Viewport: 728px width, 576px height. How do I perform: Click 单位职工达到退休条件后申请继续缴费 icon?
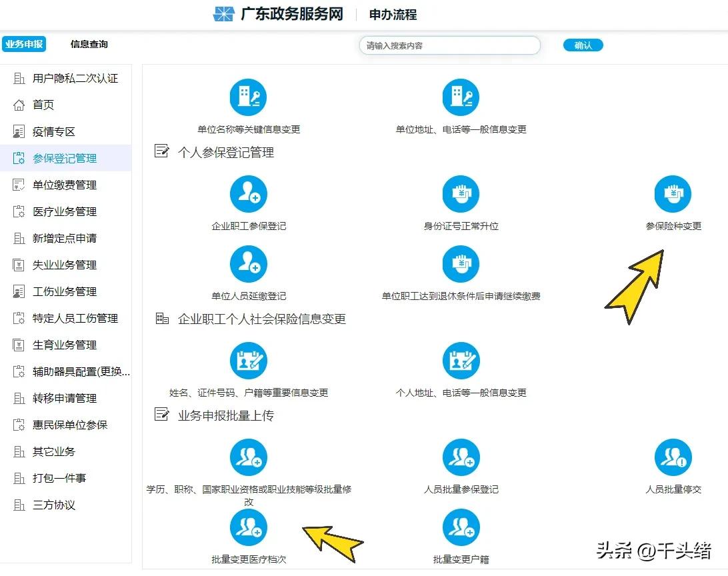coord(461,264)
